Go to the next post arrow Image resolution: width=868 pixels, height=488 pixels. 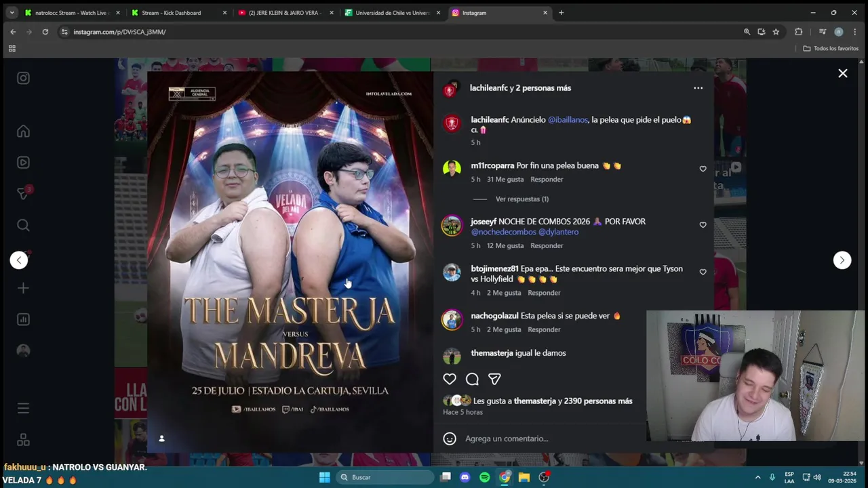[842, 260]
